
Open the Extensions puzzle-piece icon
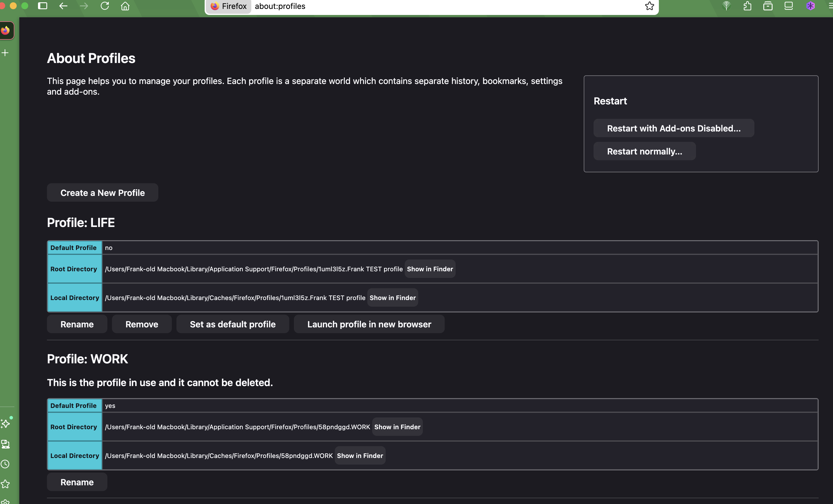pos(748,6)
